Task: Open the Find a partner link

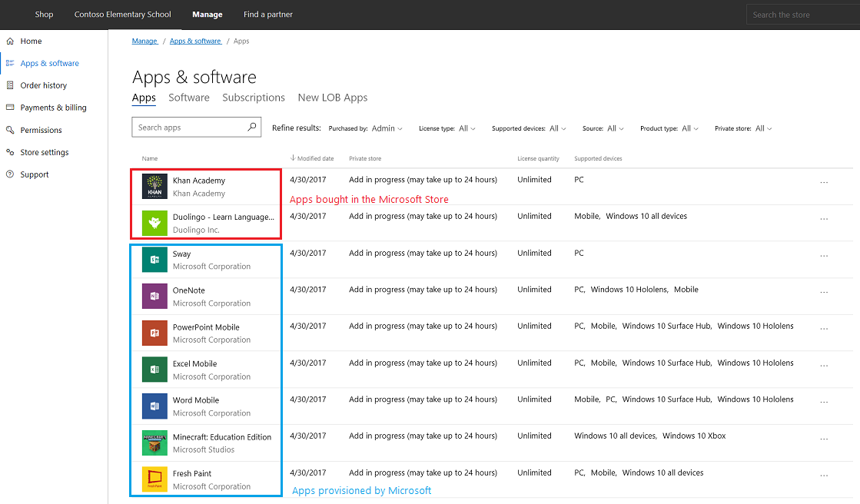Action: (267, 15)
